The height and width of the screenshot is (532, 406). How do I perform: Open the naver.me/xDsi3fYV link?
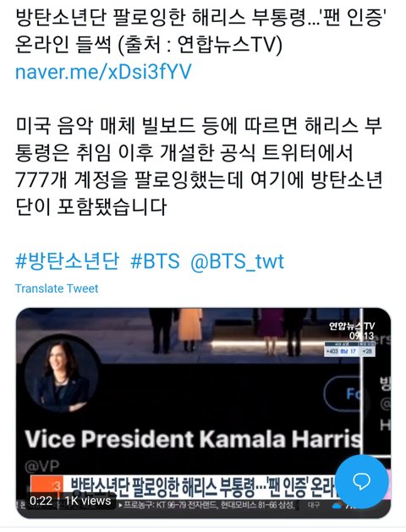coord(103,72)
